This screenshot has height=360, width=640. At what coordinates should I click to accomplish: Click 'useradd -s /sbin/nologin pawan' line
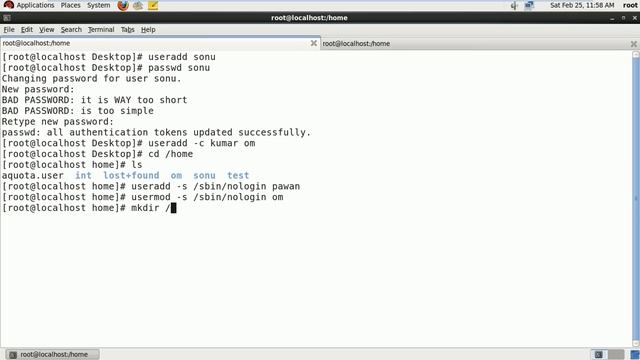151,186
